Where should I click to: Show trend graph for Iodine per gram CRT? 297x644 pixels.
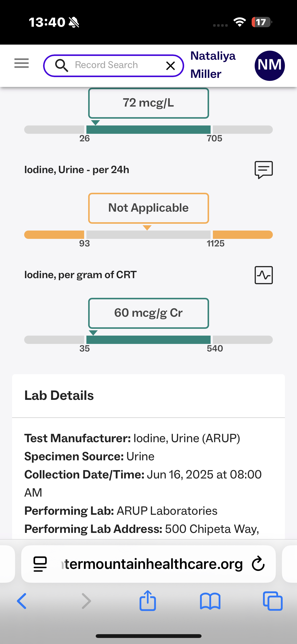click(263, 275)
